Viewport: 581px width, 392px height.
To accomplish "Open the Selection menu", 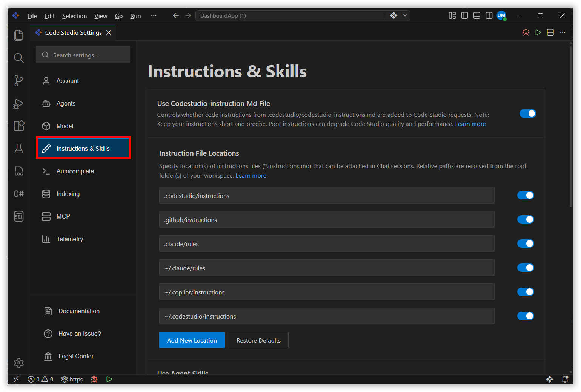I will point(74,16).
